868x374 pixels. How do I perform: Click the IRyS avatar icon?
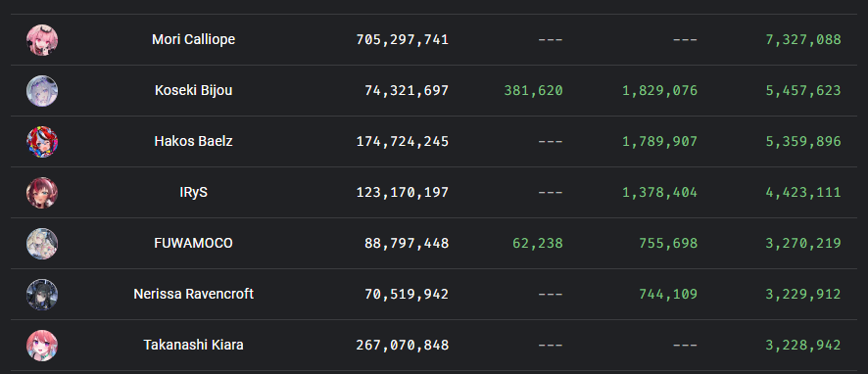pos(42,193)
